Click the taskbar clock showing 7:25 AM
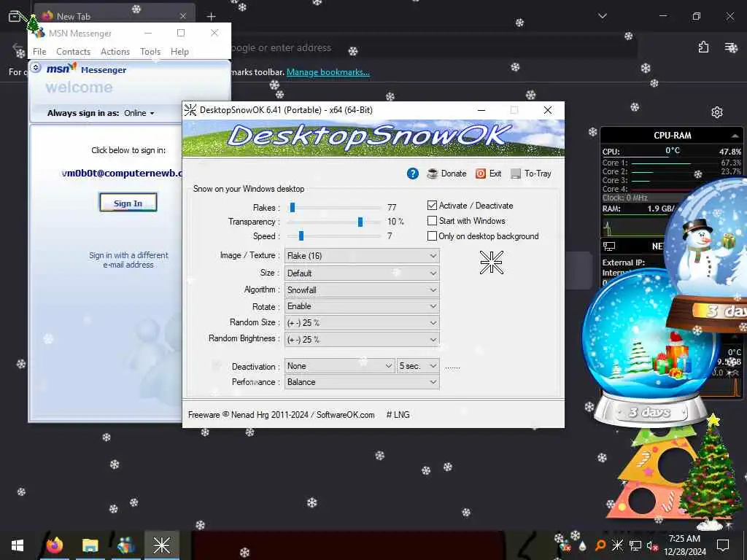The width and height of the screenshot is (747, 560). [684, 545]
